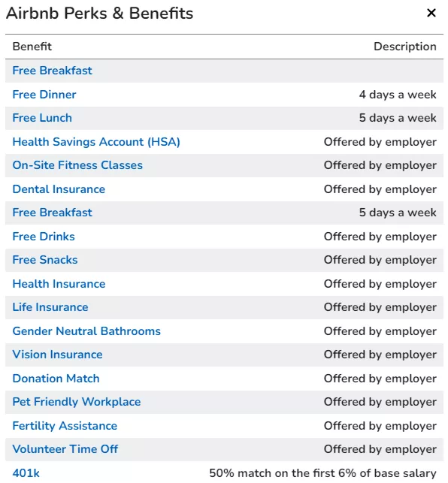448x483 pixels.
Task: Open the Vision Insurance link
Action: (x=57, y=355)
